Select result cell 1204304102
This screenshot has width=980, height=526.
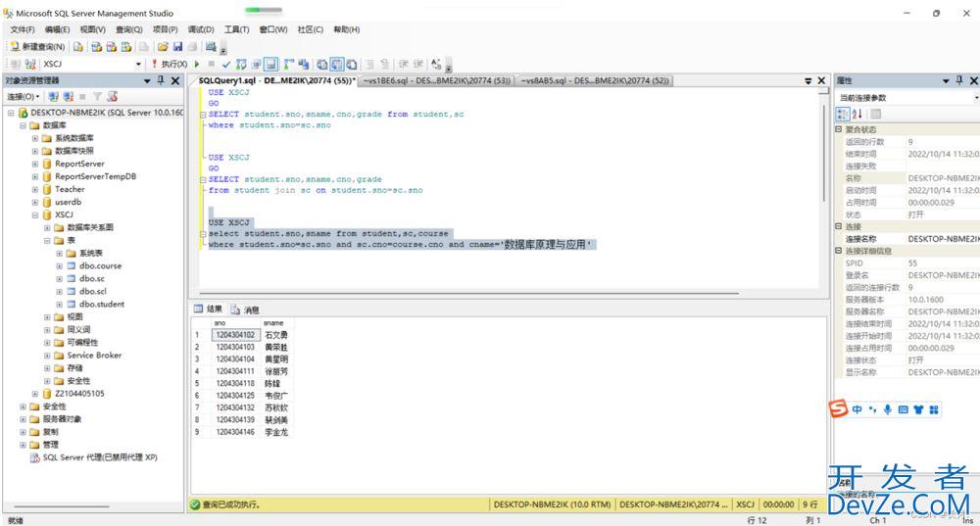click(235, 335)
